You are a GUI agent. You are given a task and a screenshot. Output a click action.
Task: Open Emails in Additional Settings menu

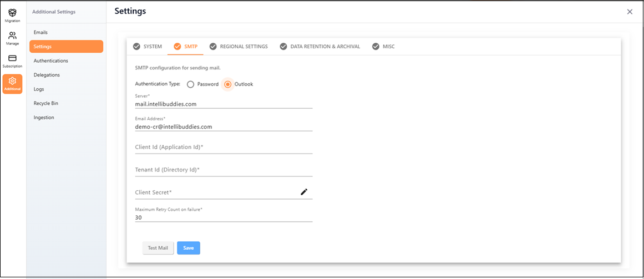coord(40,33)
